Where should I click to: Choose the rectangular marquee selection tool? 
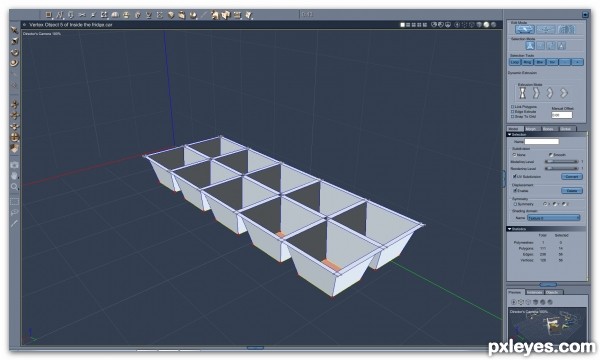[14, 201]
